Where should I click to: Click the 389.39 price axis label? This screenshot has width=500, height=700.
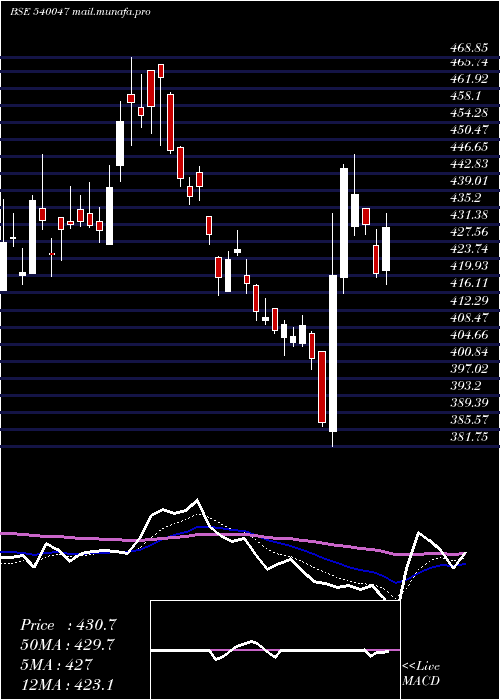469,403
